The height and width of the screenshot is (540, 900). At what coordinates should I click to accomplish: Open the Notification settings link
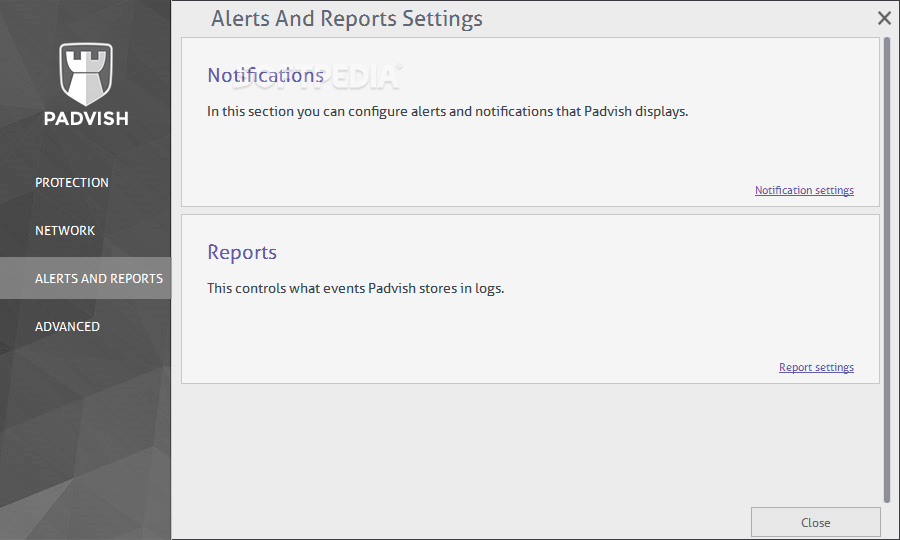pyautogui.click(x=804, y=190)
